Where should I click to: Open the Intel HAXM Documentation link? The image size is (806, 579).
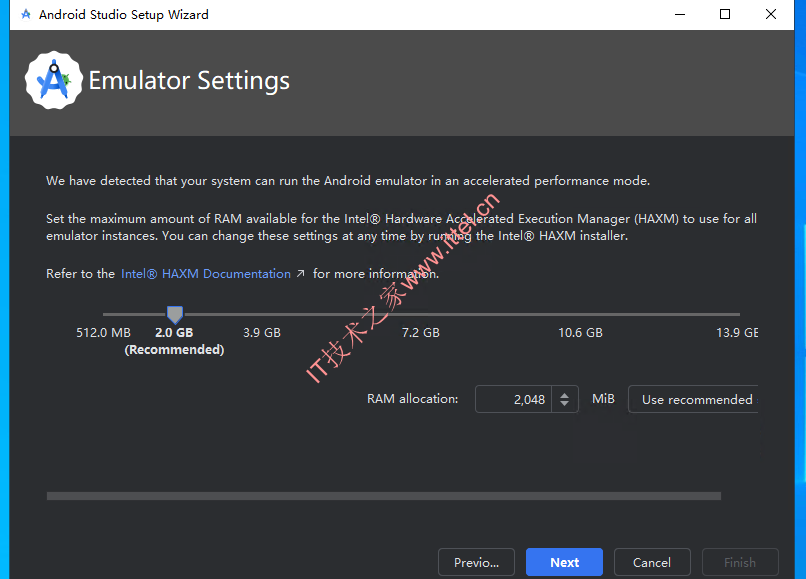pos(206,274)
